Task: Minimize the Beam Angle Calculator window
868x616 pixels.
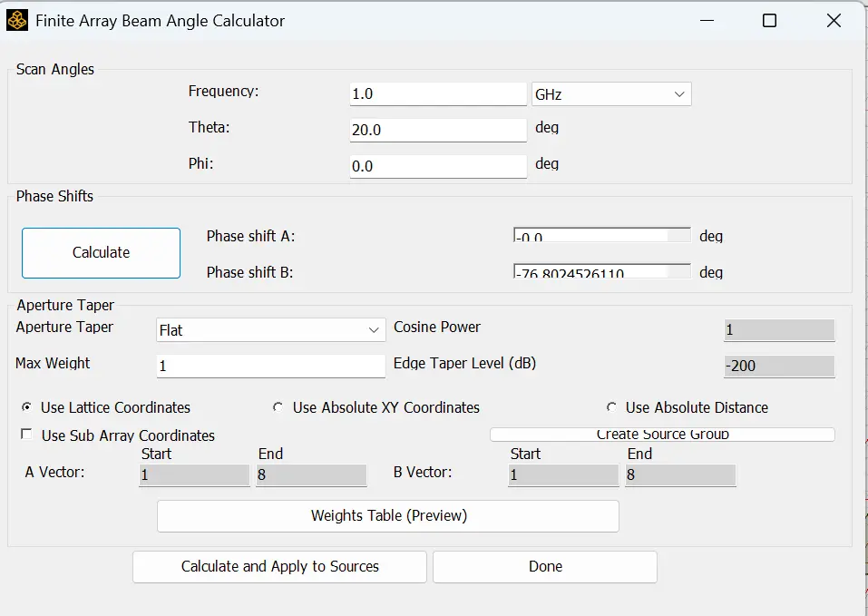Action: tap(707, 21)
